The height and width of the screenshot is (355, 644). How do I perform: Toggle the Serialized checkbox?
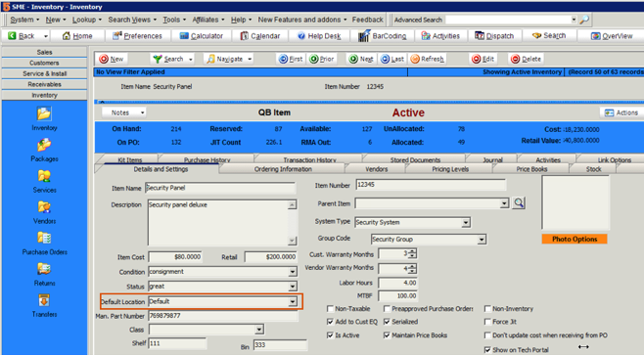click(x=387, y=322)
